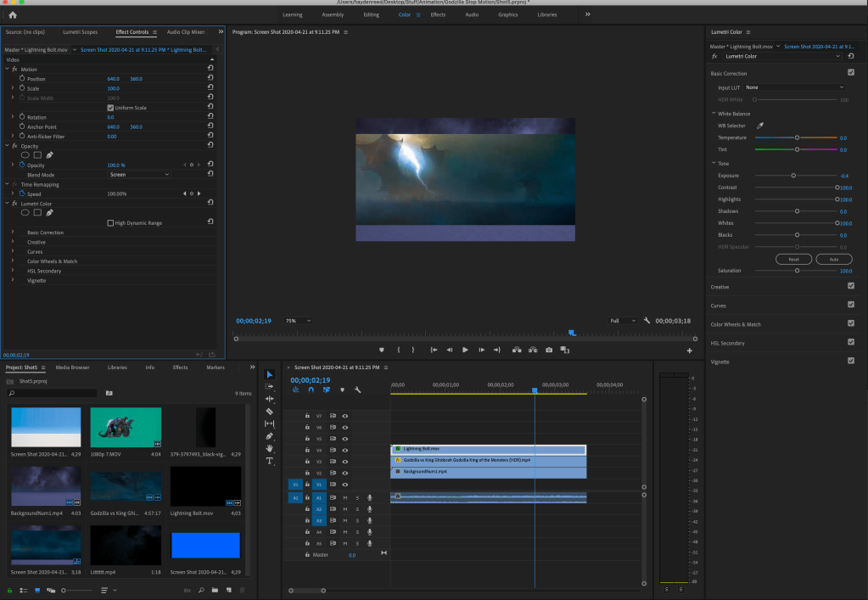Enable the High Dynamic Range checkbox
The width and height of the screenshot is (868, 600).
pos(110,223)
